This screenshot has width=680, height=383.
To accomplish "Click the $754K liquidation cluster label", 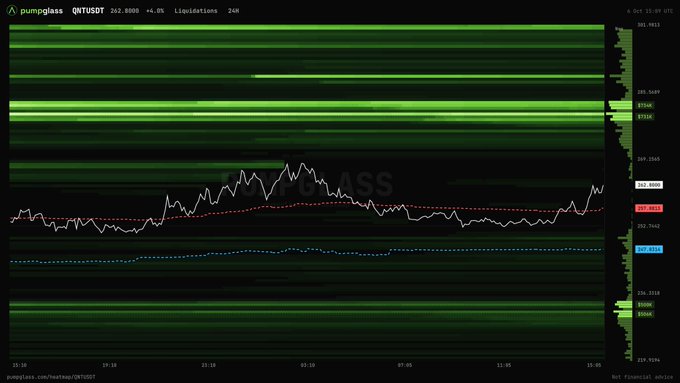I will [645, 105].
